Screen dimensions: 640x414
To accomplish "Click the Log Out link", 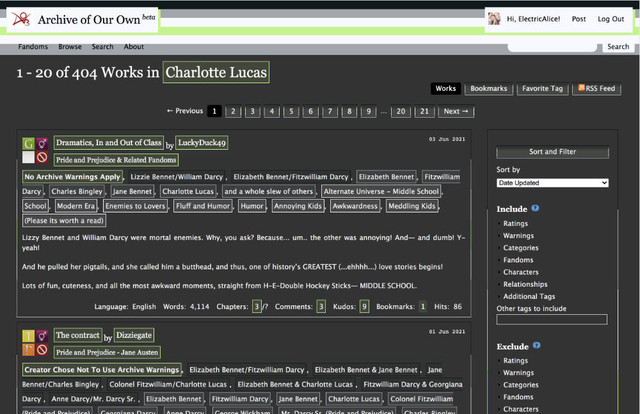I will [x=611, y=19].
